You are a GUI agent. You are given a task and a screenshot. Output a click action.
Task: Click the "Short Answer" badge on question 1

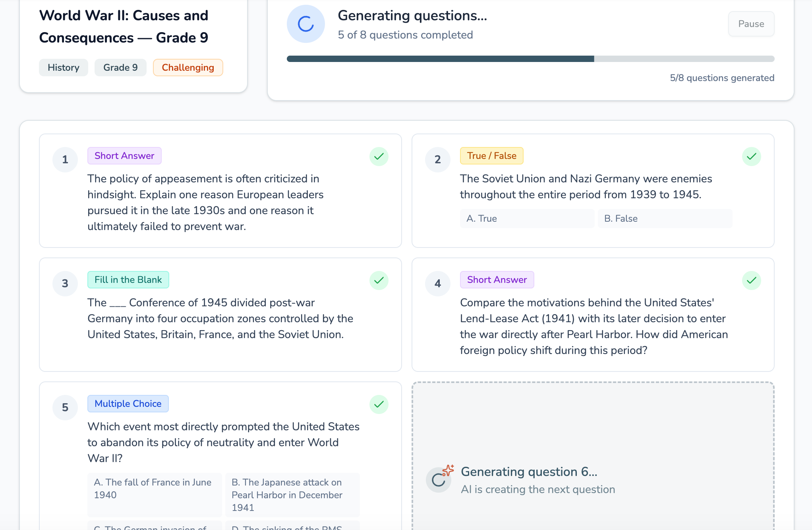click(124, 155)
